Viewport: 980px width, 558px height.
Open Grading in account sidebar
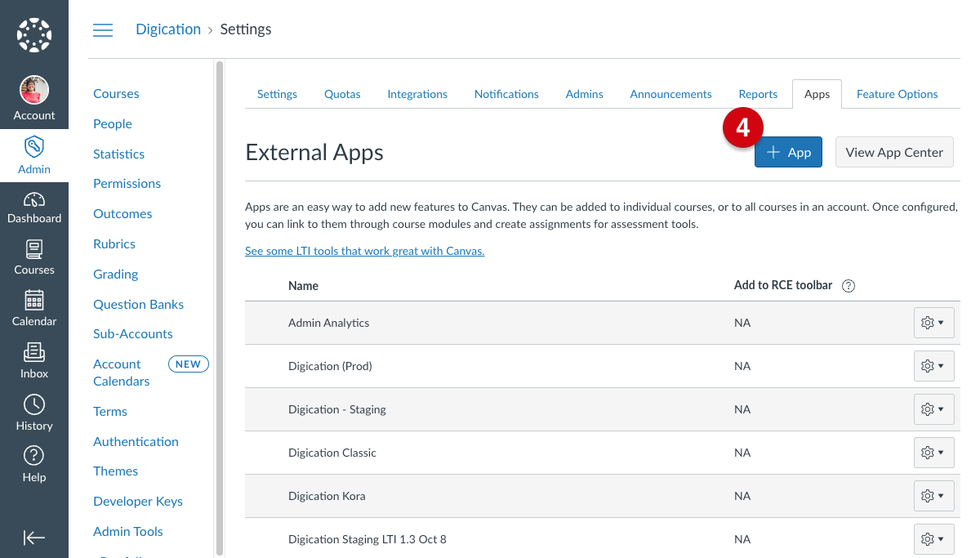pos(115,274)
